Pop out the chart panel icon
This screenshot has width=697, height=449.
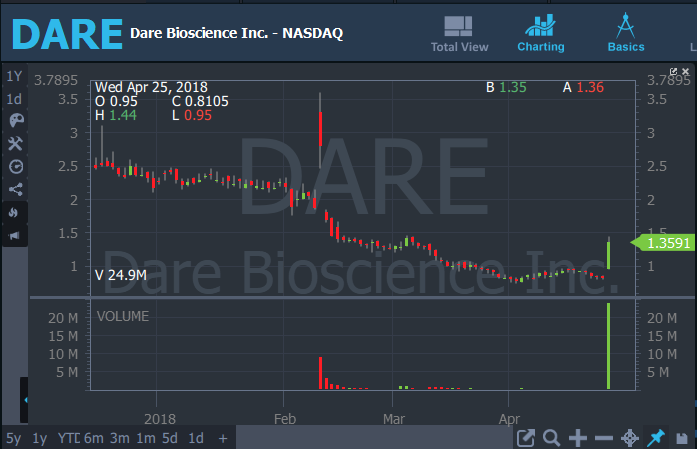point(673,71)
